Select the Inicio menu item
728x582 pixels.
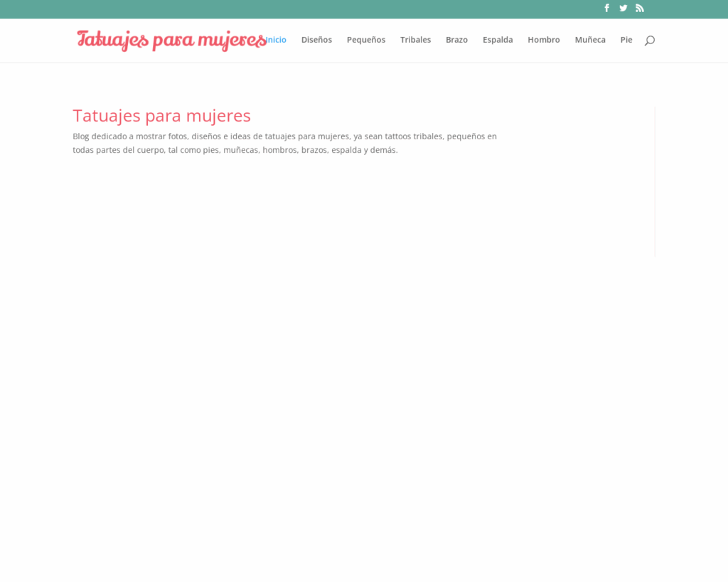click(x=276, y=40)
